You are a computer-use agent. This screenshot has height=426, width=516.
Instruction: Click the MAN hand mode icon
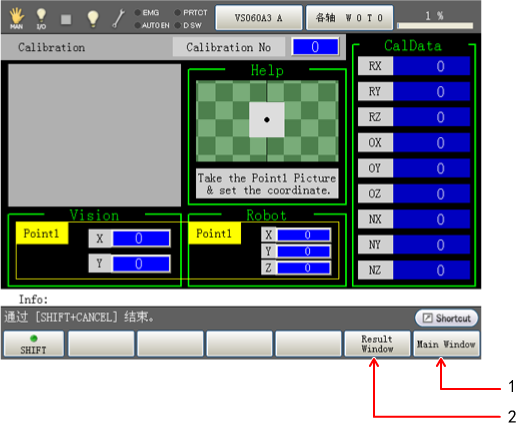(x=16, y=18)
